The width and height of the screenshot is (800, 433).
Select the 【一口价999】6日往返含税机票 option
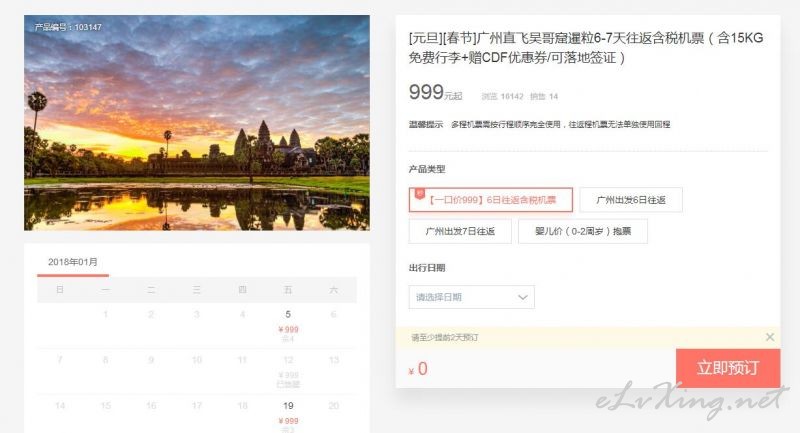[x=490, y=200]
